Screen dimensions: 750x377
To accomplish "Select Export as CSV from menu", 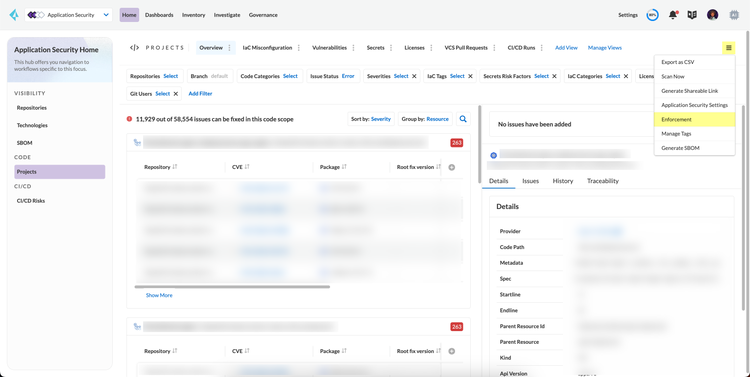I will (x=695, y=62).
